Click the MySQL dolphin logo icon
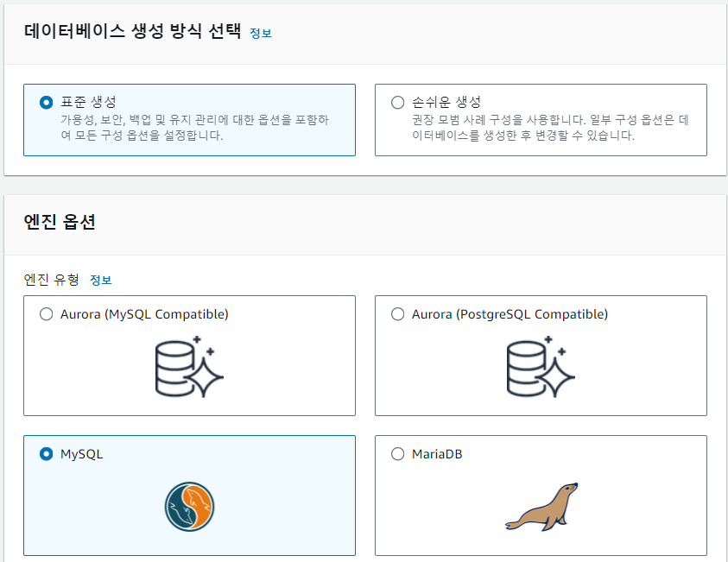 (189, 506)
